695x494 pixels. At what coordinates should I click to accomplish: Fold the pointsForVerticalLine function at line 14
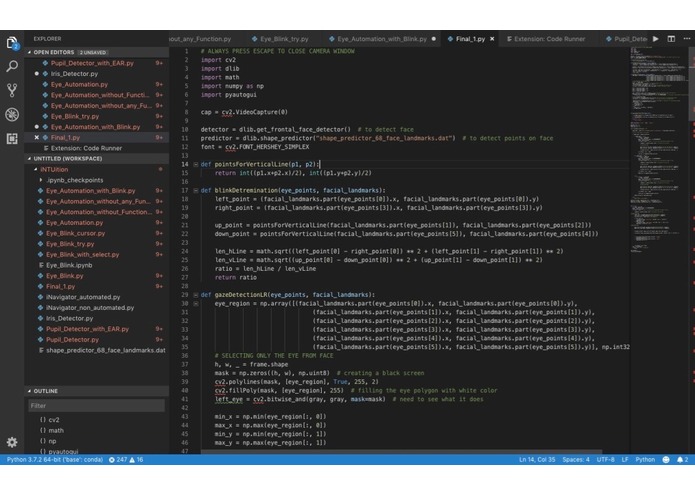(195, 164)
